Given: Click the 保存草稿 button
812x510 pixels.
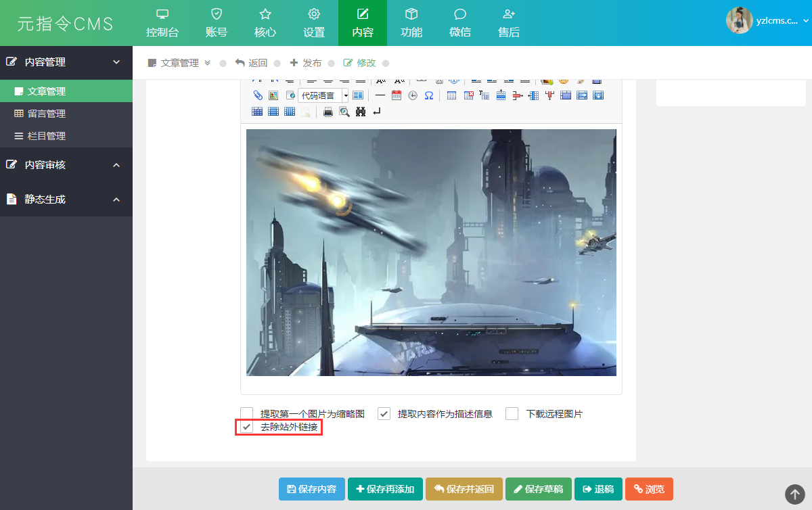Looking at the screenshot, I should click(539, 489).
